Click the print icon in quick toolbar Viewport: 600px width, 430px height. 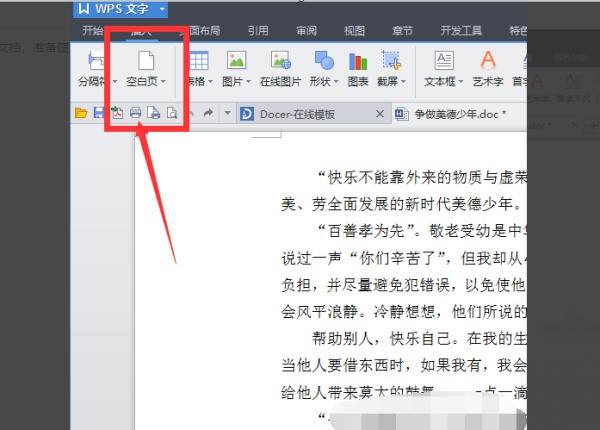pos(136,114)
